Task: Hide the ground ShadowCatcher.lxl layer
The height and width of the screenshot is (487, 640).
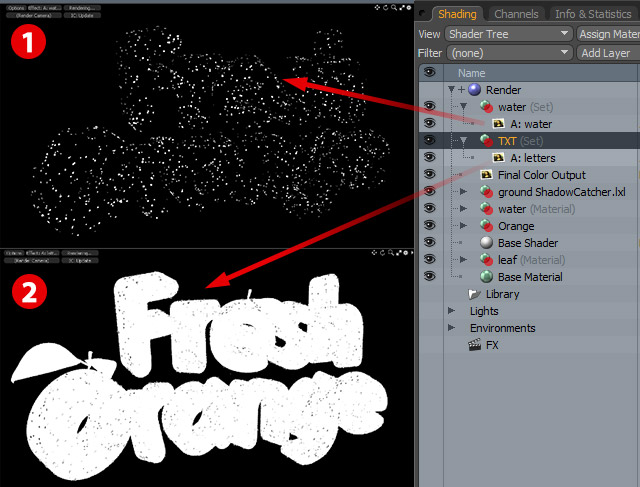Action: click(429, 191)
